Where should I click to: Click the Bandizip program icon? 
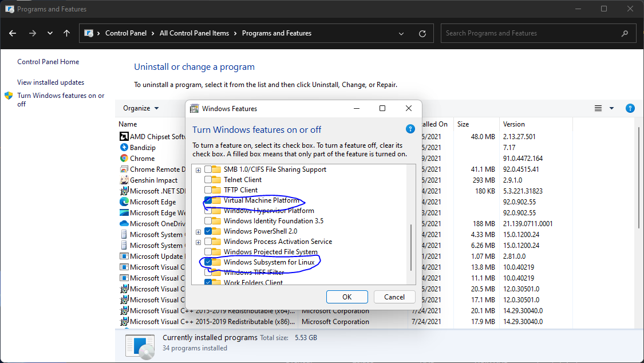click(x=124, y=147)
